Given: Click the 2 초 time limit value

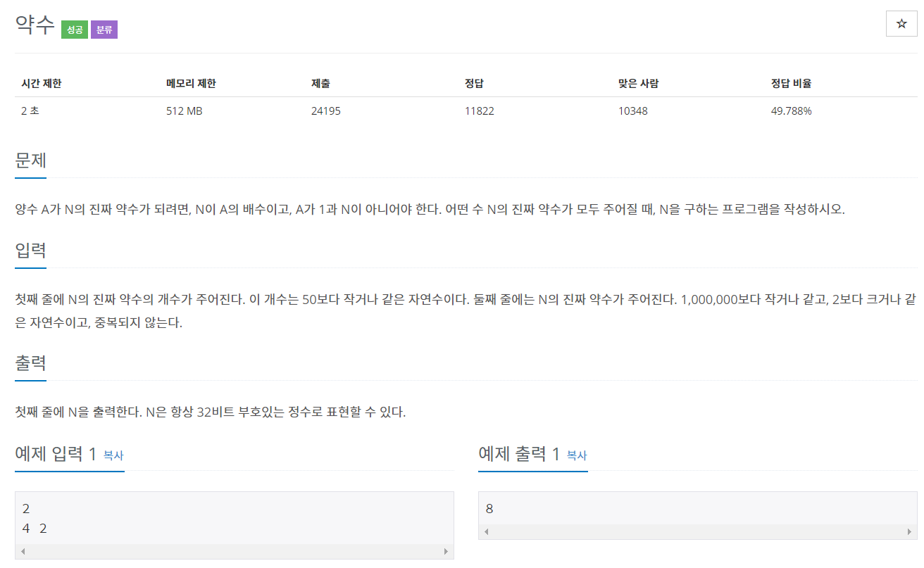Looking at the screenshot, I should (x=30, y=111).
